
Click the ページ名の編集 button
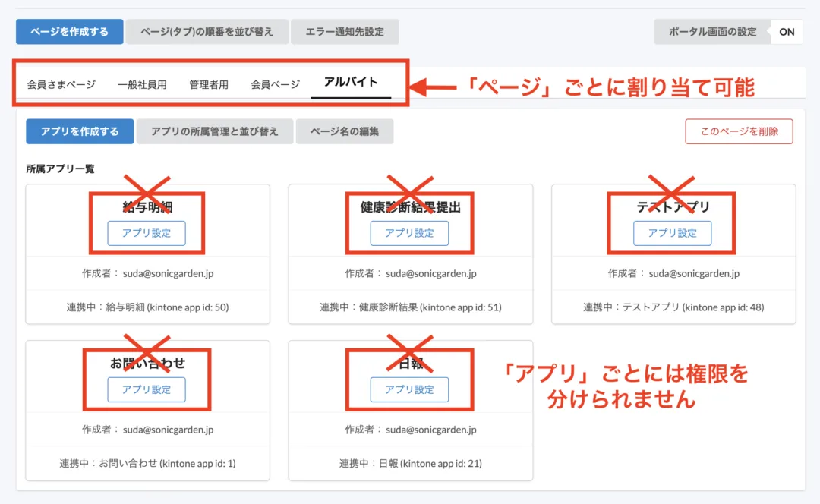point(345,132)
